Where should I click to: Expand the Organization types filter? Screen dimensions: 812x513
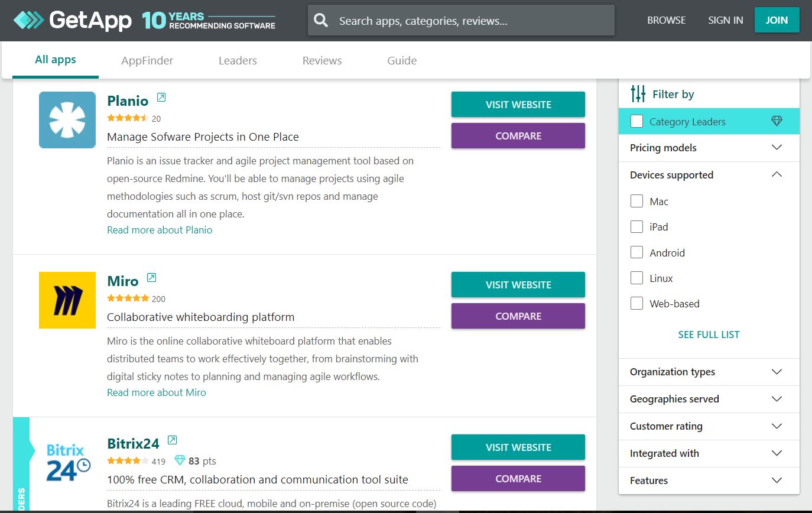pyautogui.click(x=709, y=372)
